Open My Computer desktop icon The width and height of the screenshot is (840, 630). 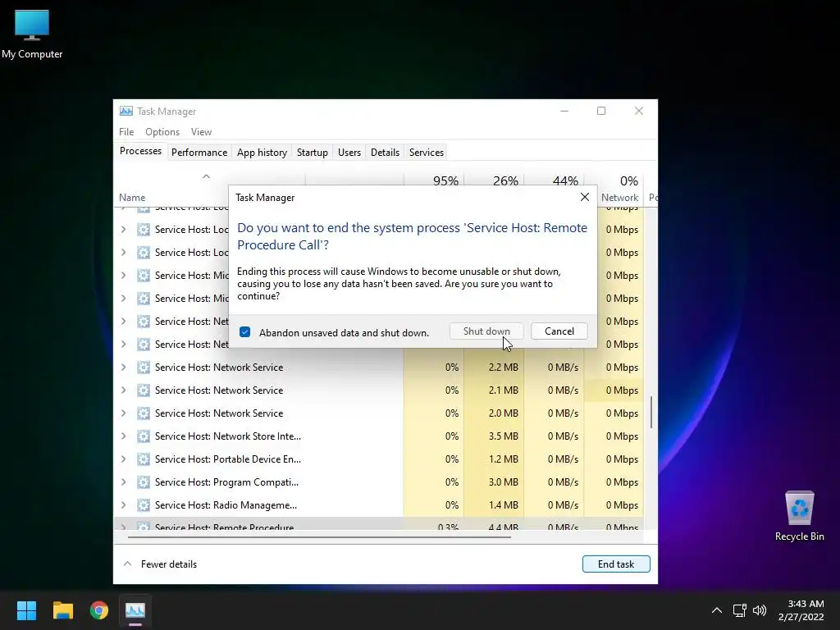pos(32,34)
